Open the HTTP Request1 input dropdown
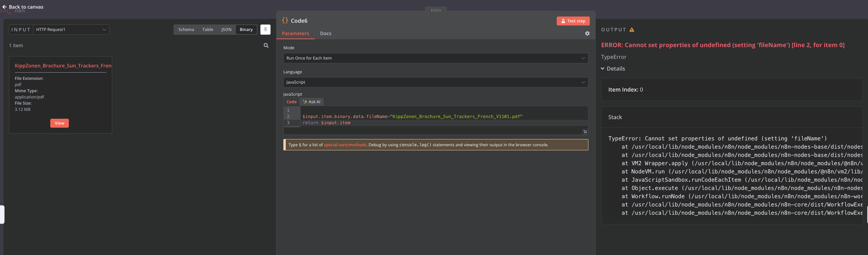The height and width of the screenshot is (255, 868). [71, 30]
